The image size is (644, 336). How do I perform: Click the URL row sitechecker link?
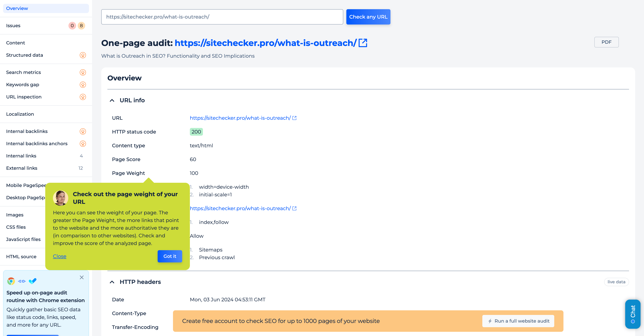pyautogui.click(x=240, y=118)
